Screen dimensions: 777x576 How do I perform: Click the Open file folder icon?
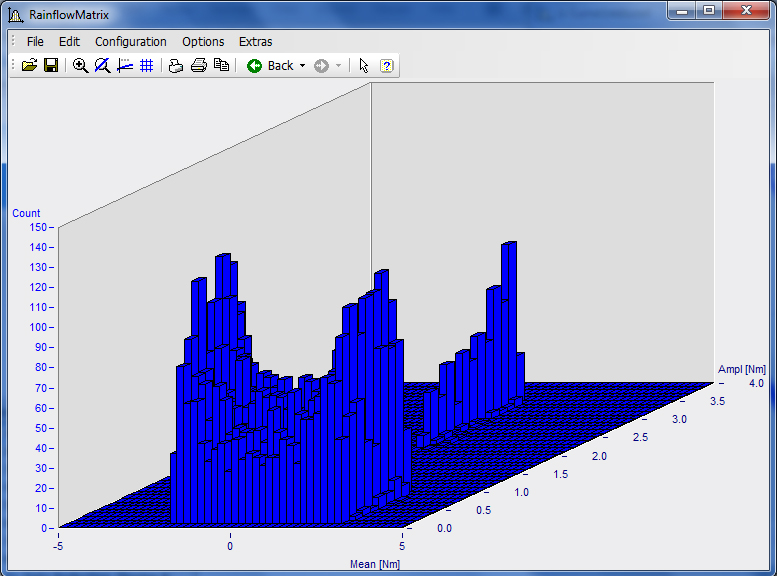tap(29, 65)
